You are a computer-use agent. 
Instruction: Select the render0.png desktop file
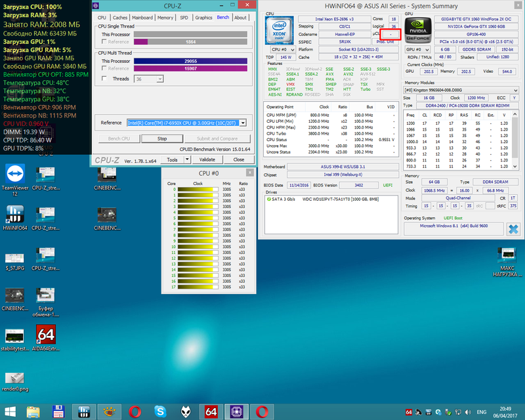(15, 381)
